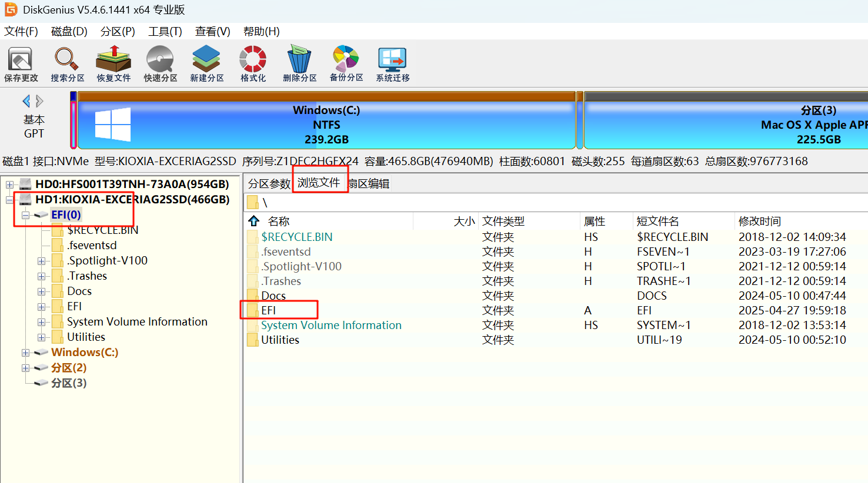Image resolution: width=868 pixels, height=483 pixels.
Task: Open the View (查看) menu
Action: point(213,31)
